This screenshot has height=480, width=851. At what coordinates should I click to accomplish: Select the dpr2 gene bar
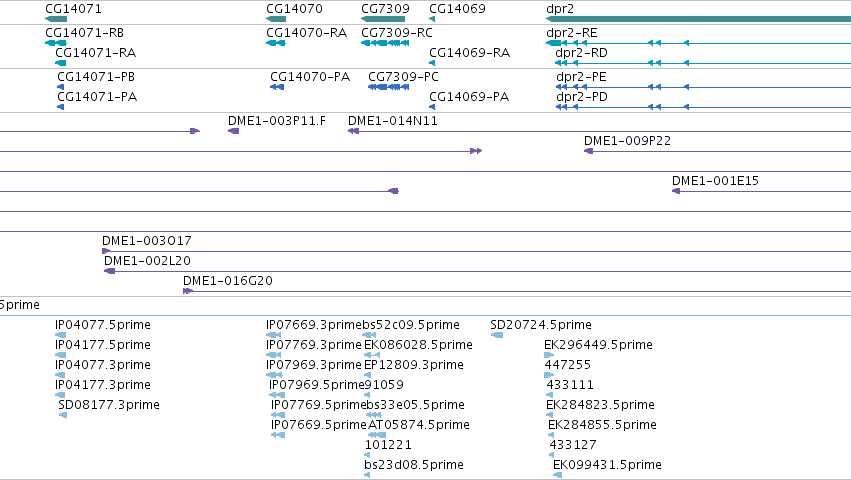click(x=698, y=19)
